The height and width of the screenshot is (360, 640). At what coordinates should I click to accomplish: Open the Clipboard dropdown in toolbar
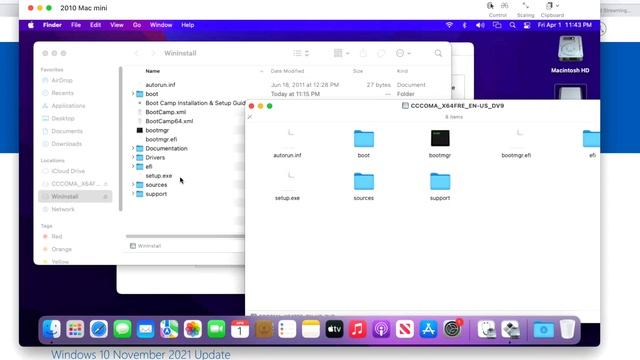point(552,6)
